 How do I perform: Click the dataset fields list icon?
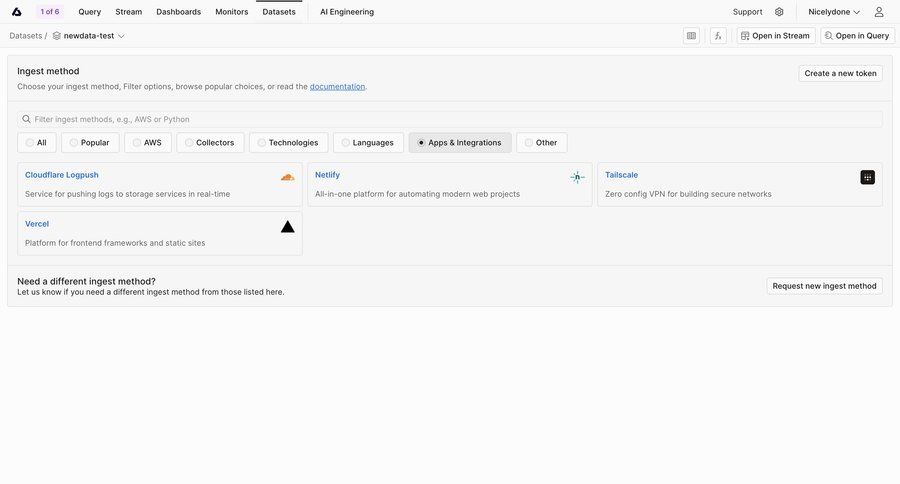click(x=692, y=36)
